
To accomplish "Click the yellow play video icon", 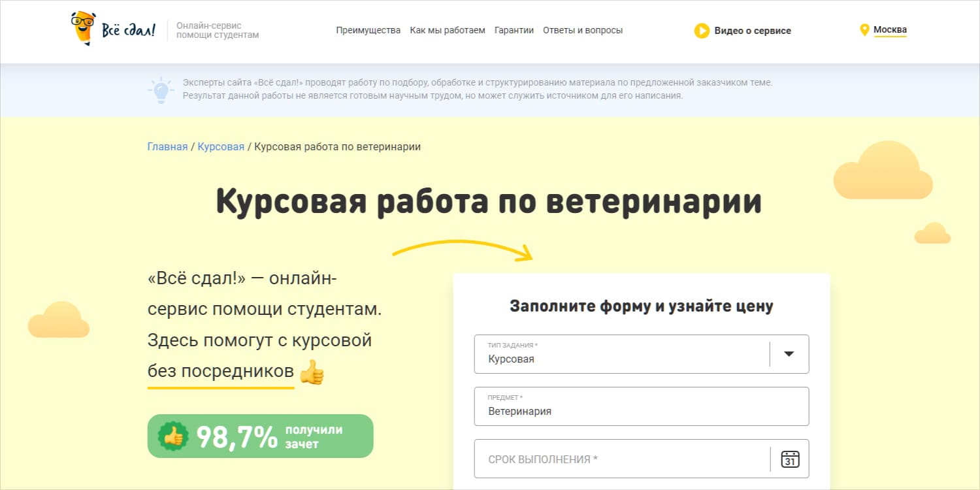I will click(x=702, y=31).
